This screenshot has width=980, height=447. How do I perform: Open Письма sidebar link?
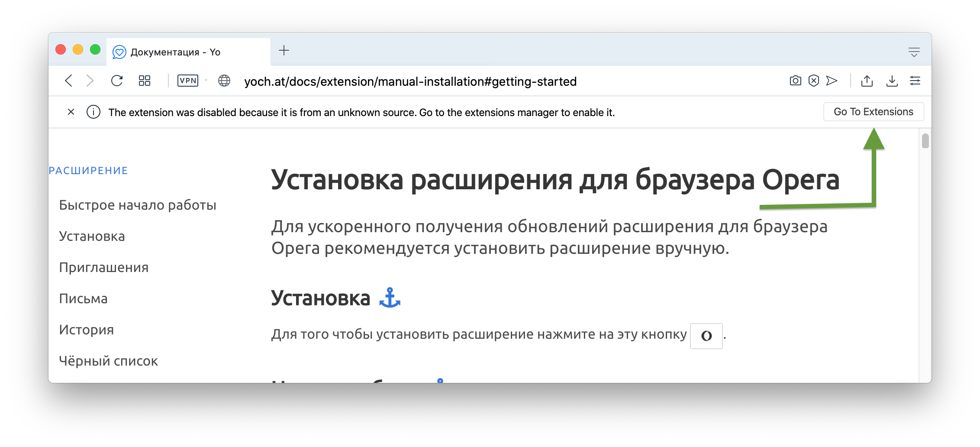click(83, 298)
